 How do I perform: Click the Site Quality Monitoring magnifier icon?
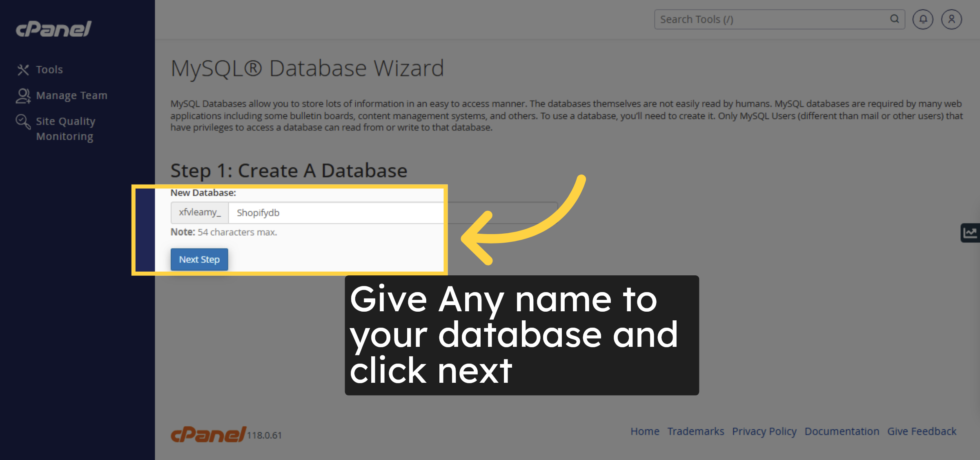(23, 121)
